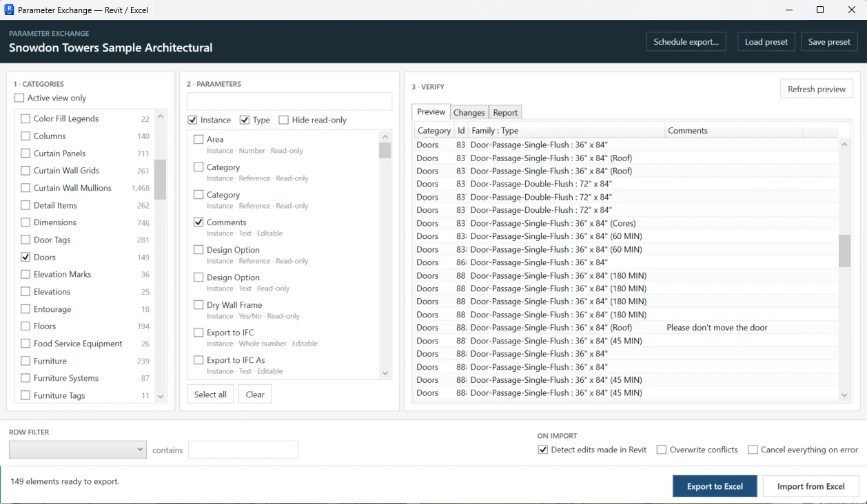This screenshot has width=867, height=504.
Task: Click the Dimensions category label
Action: (55, 222)
